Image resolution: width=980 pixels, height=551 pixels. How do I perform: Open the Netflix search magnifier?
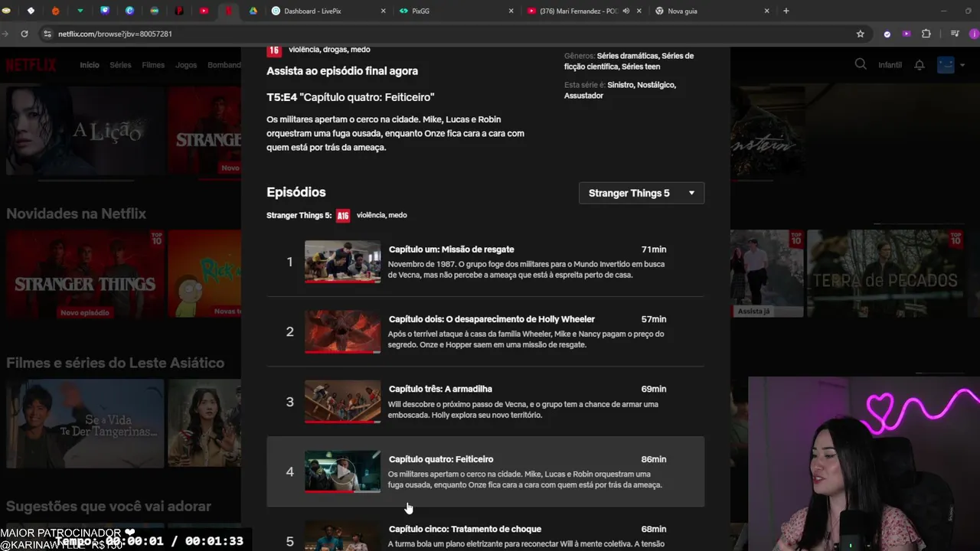(861, 64)
